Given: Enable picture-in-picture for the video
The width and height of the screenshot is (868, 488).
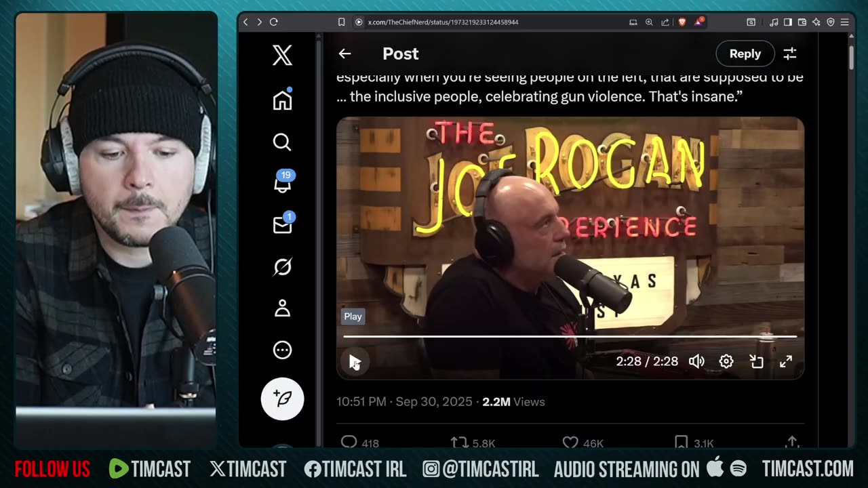Looking at the screenshot, I should (x=756, y=361).
